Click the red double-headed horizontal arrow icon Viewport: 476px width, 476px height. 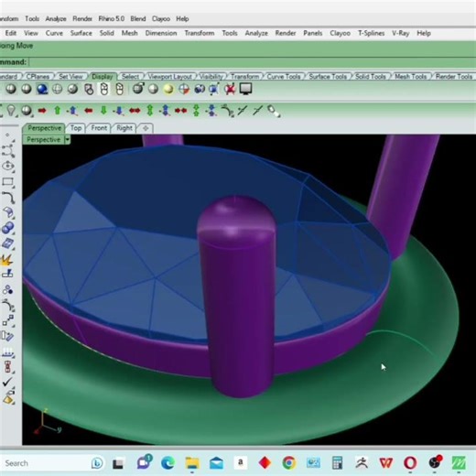[x=135, y=111]
